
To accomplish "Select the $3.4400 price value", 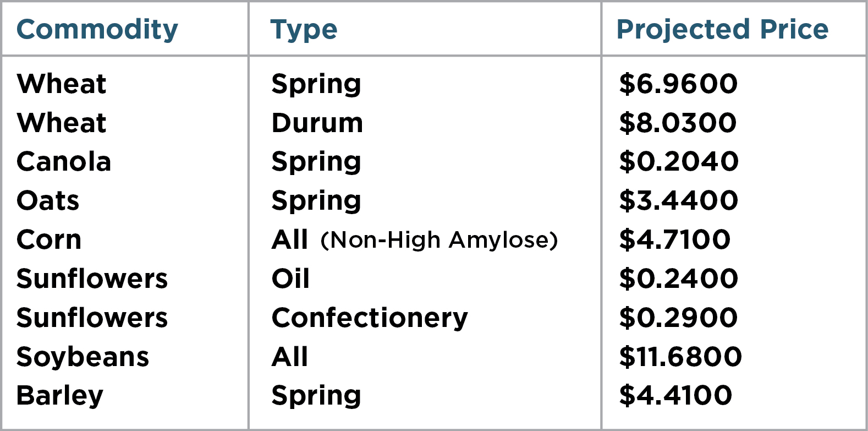I will (678, 201).
